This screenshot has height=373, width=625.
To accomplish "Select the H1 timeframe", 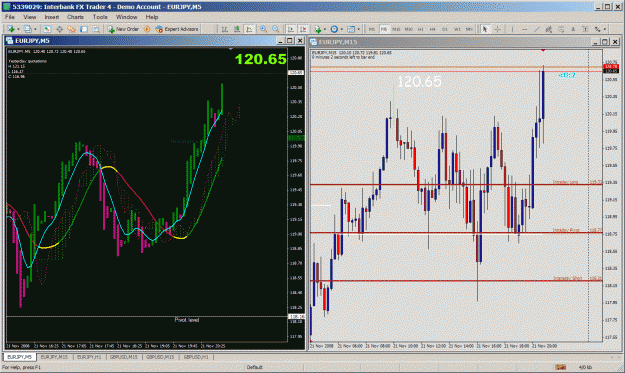I will pos(421,29).
